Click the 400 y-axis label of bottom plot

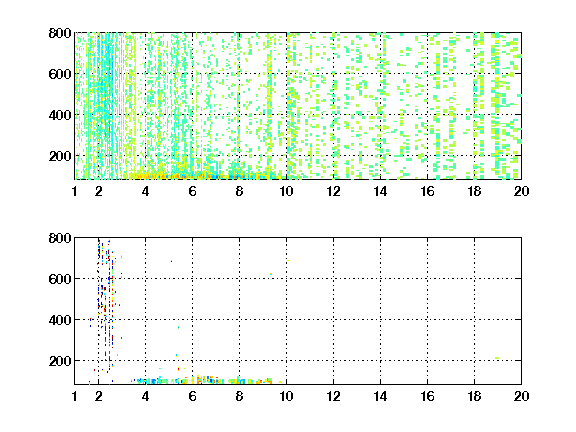60,320
